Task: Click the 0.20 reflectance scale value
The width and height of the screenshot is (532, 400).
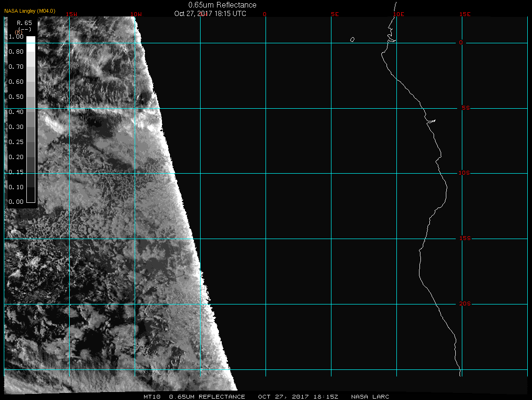Action: (x=16, y=157)
